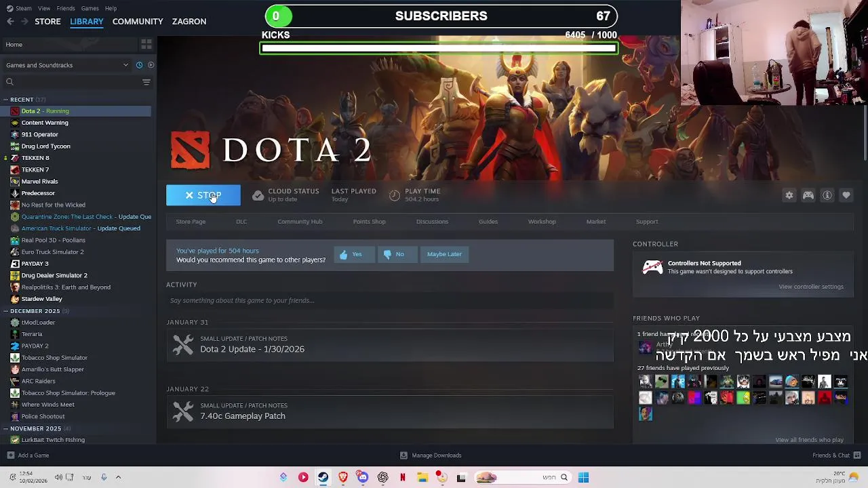
Task: Open the View menu
Action: [x=44, y=8]
